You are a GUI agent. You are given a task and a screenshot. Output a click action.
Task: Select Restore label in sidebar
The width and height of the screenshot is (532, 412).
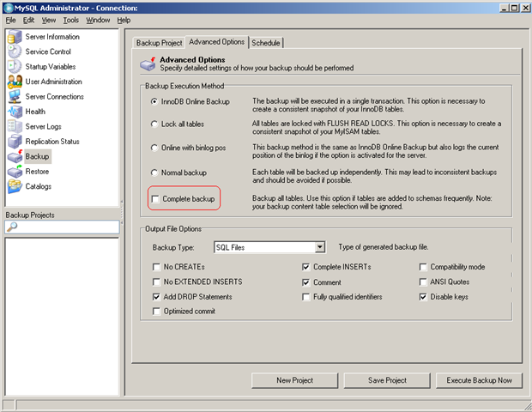click(x=37, y=171)
